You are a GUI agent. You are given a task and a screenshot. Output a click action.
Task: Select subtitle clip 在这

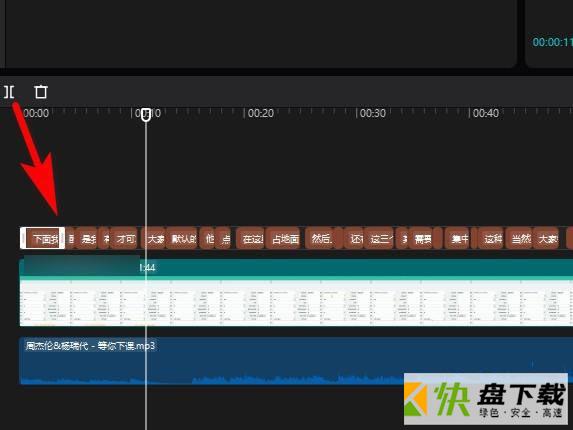(251, 239)
